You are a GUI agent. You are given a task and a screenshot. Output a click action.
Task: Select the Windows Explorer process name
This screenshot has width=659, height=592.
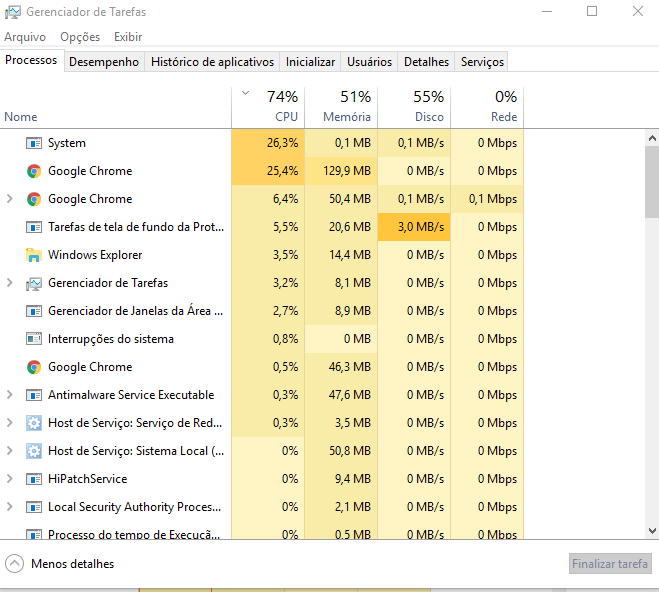pyautogui.click(x=95, y=255)
